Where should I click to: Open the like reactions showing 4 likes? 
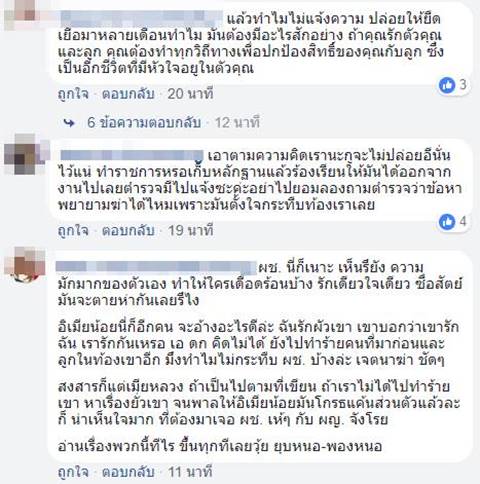pyautogui.click(x=453, y=222)
